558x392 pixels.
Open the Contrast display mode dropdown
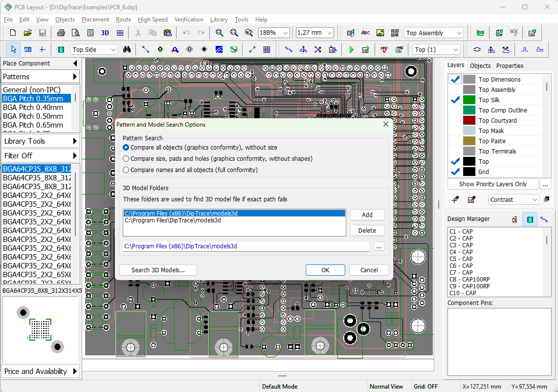[x=535, y=200]
